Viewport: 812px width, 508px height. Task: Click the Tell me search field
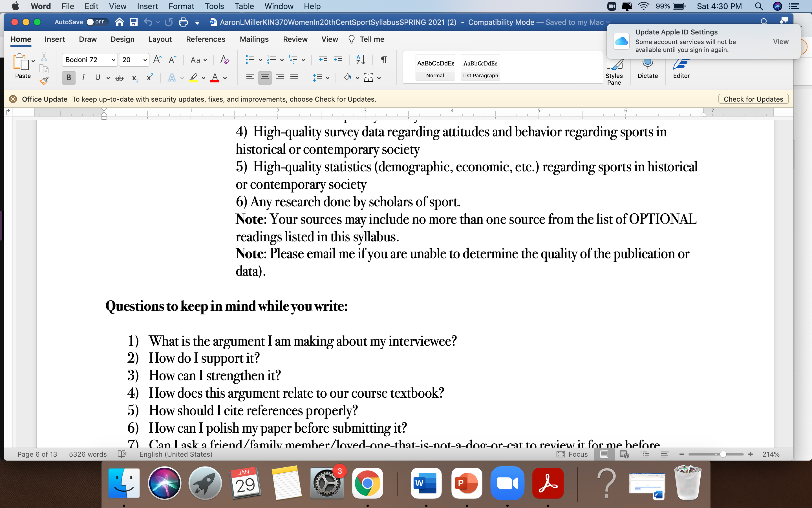coord(366,39)
